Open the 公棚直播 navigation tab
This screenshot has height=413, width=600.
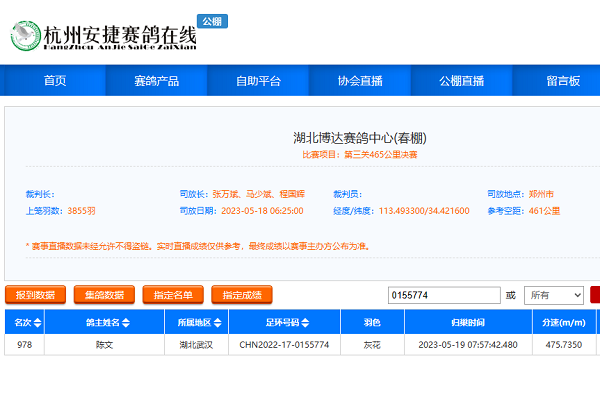coord(461,80)
